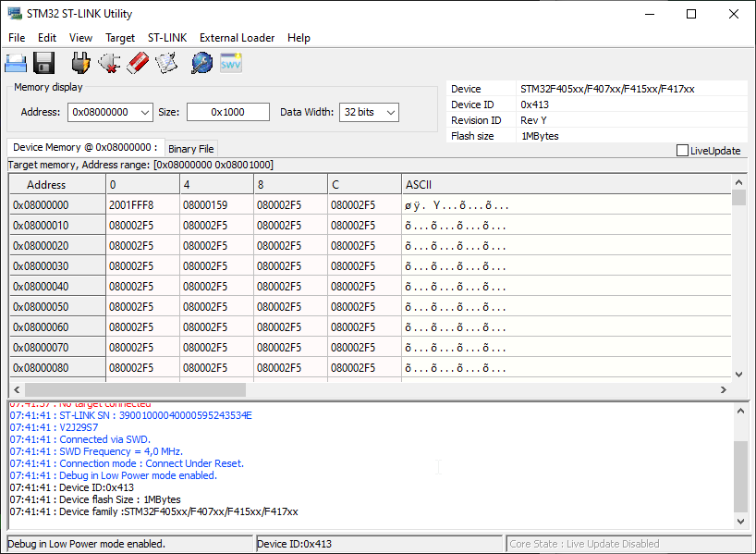
Task: Click Target memory address range label
Action: 140,165
